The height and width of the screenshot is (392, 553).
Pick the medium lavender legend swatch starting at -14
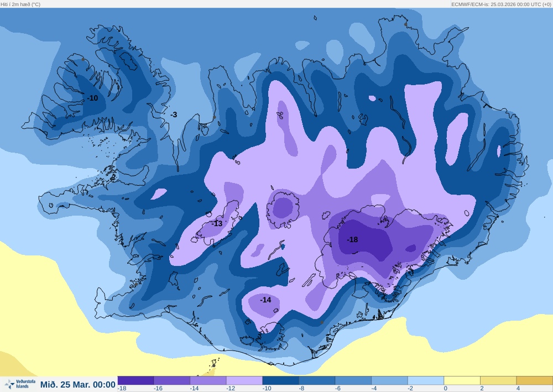click(208, 380)
